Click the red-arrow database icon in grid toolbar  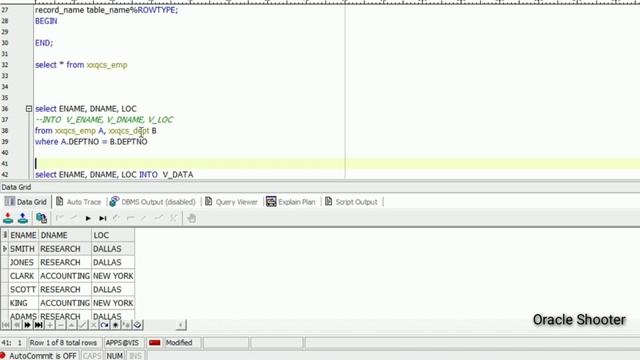click(x=8, y=218)
